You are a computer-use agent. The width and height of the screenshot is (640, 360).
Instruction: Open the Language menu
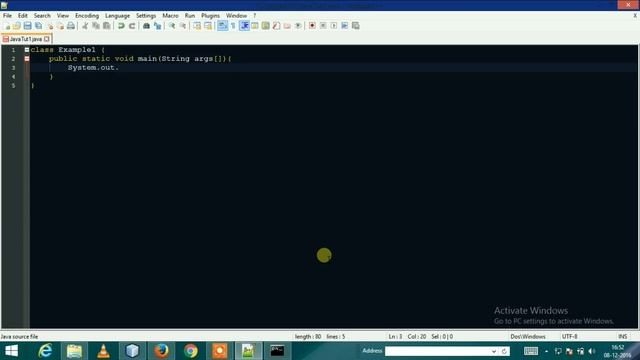click(117, 16)
